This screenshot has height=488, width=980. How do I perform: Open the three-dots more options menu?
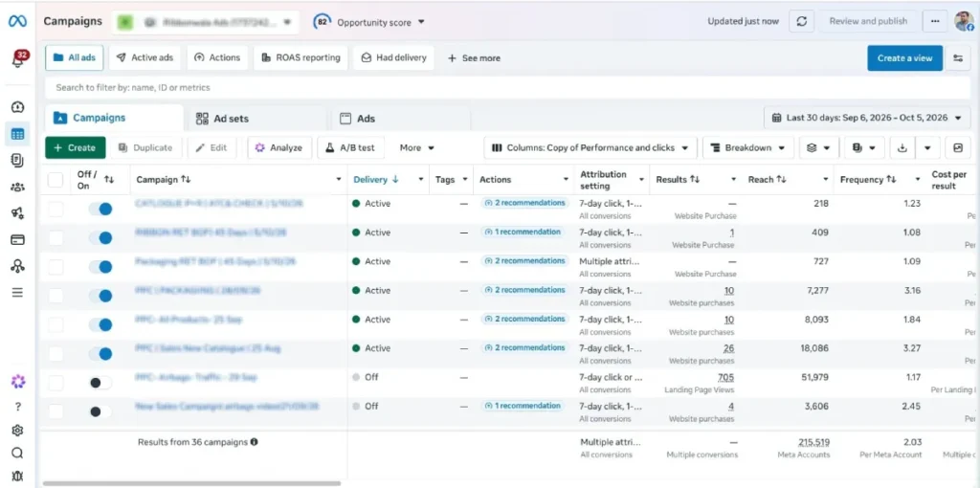tap(935, 21)
